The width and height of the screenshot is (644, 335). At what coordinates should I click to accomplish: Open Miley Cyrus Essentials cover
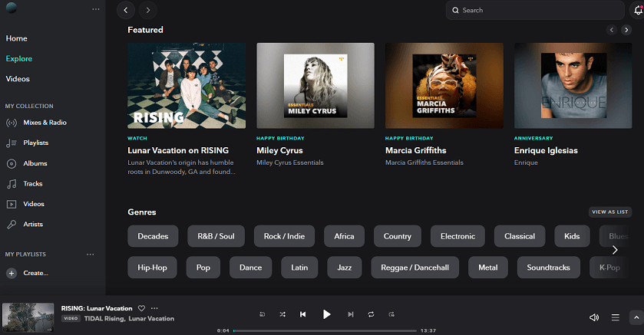(315, 86)
